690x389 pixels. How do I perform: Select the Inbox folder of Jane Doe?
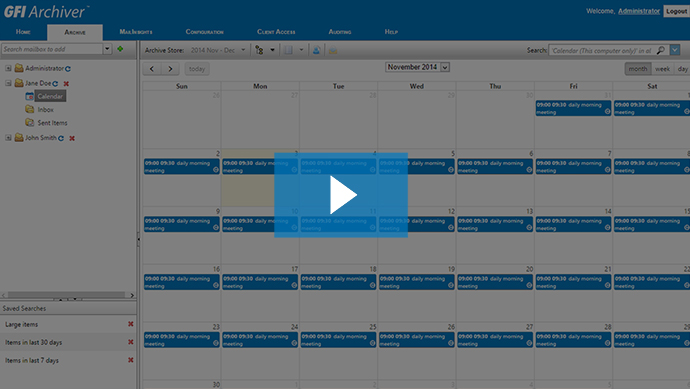(x=45, y=110)
